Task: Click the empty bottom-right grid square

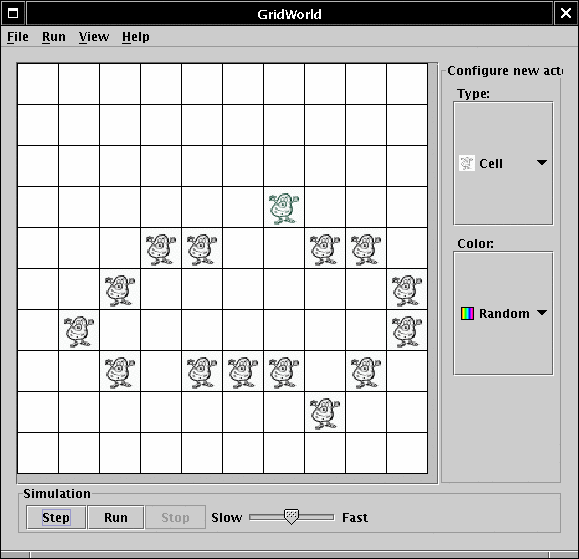Action: pos(407,453)
